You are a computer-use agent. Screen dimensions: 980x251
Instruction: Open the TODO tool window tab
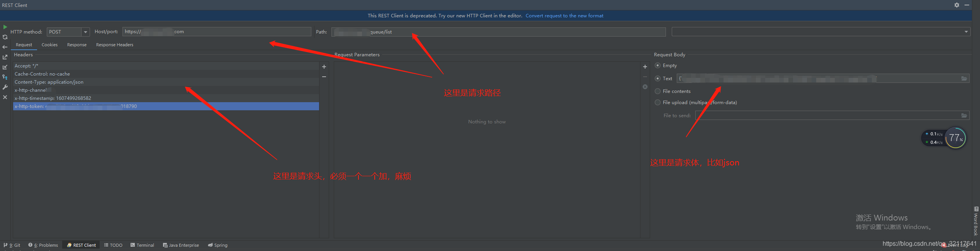click(x=113, y=245)
